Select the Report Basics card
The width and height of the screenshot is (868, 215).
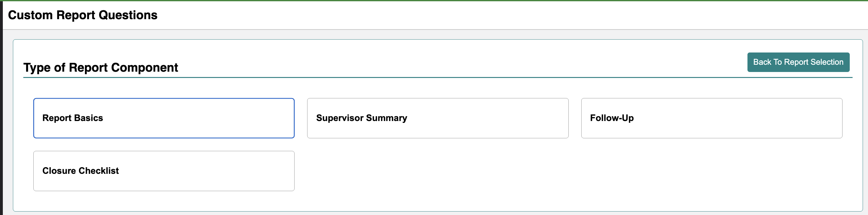(164, 118)
